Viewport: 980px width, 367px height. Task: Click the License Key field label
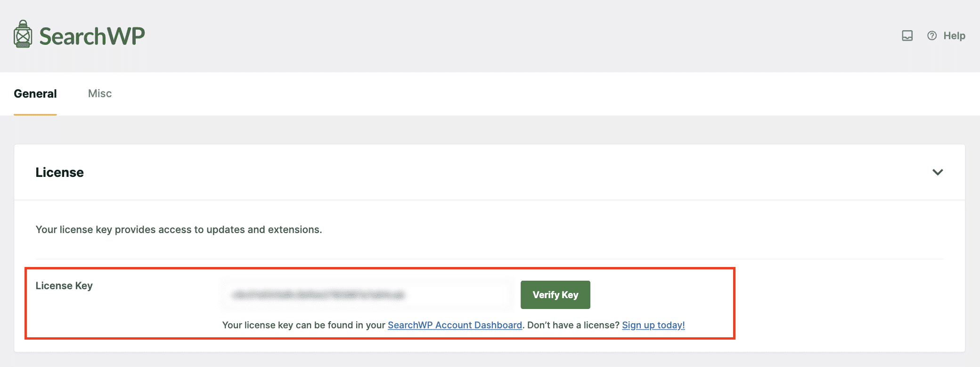coord(64,286)
